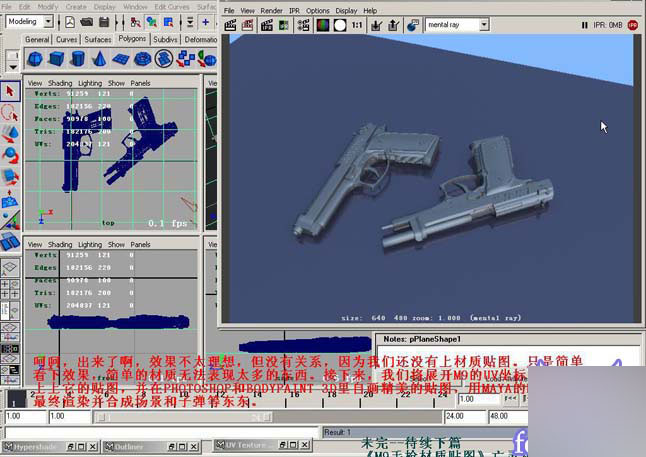Create a polygon cube from shelf

[x=56, y=59]
